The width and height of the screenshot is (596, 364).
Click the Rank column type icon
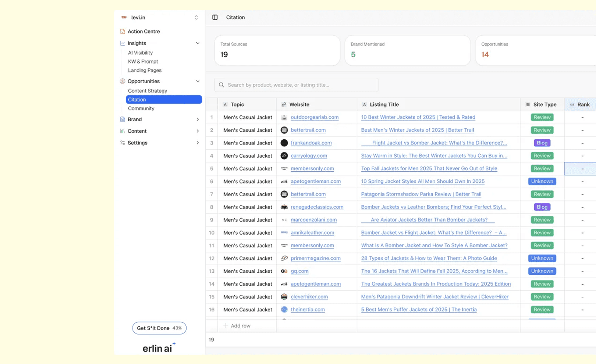tap(572, 104)
